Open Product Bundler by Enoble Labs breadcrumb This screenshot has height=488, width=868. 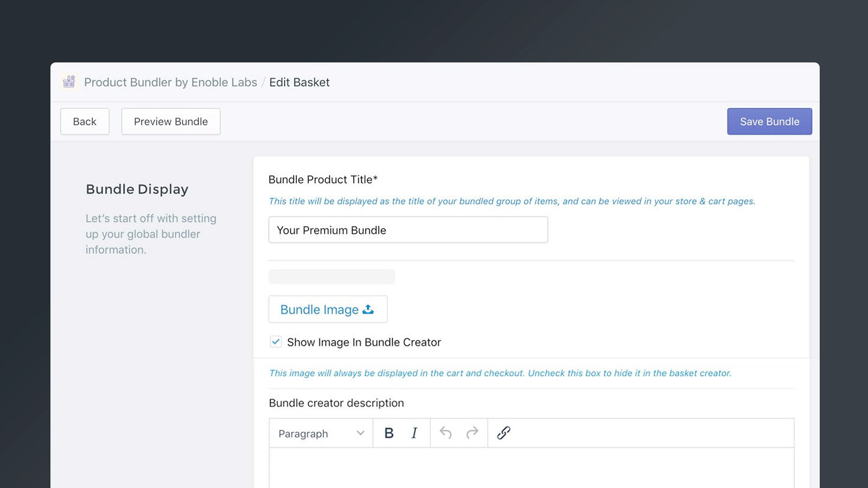(170, 82)
